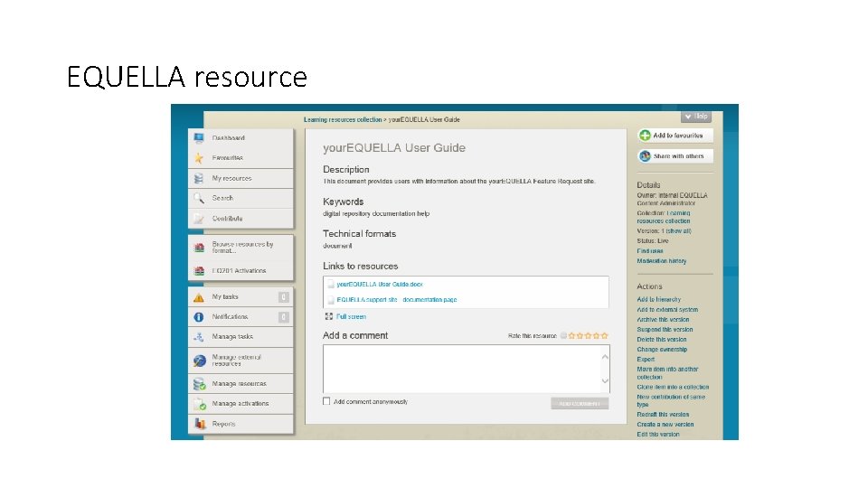Image resolution: width=868 pixels, height=488 pixels.
Task: Open the Reports menu item
Action: pyautogui.click(x=241, y=424)
